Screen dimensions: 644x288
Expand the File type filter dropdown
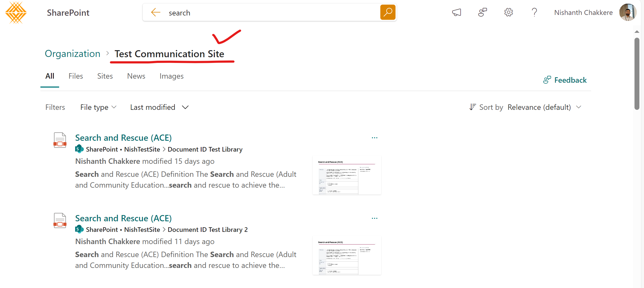point(98,107)
